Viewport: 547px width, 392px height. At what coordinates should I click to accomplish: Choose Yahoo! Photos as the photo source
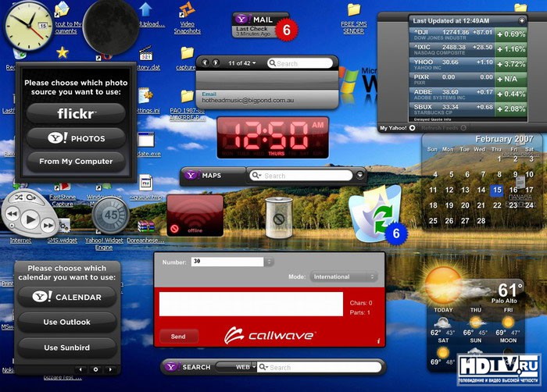pyautogui.click(x=76, y=138)
